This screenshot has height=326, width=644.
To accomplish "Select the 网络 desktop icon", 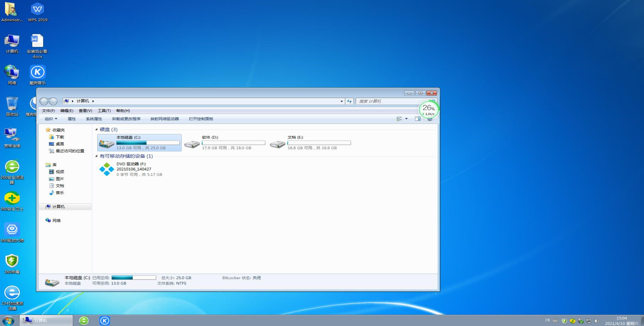I will click(x=12, y=75).
